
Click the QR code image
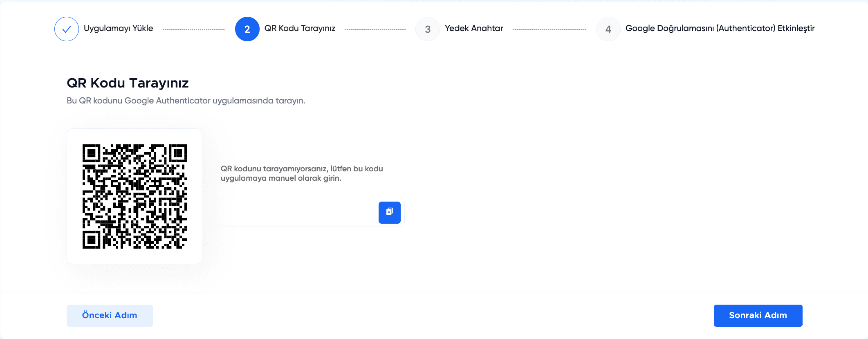[135, 196]
